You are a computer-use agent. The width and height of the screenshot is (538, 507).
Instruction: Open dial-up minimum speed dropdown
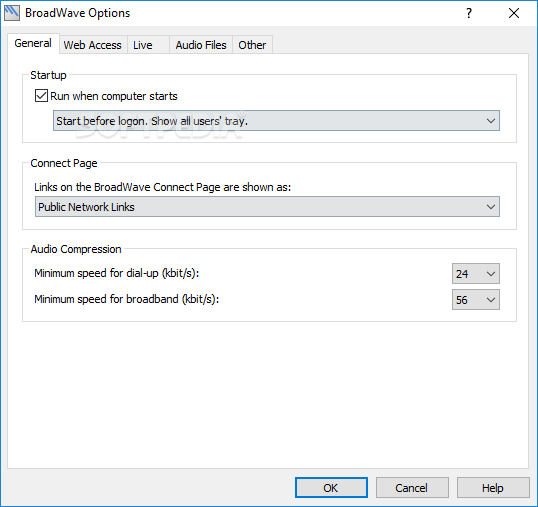(476, 274)
